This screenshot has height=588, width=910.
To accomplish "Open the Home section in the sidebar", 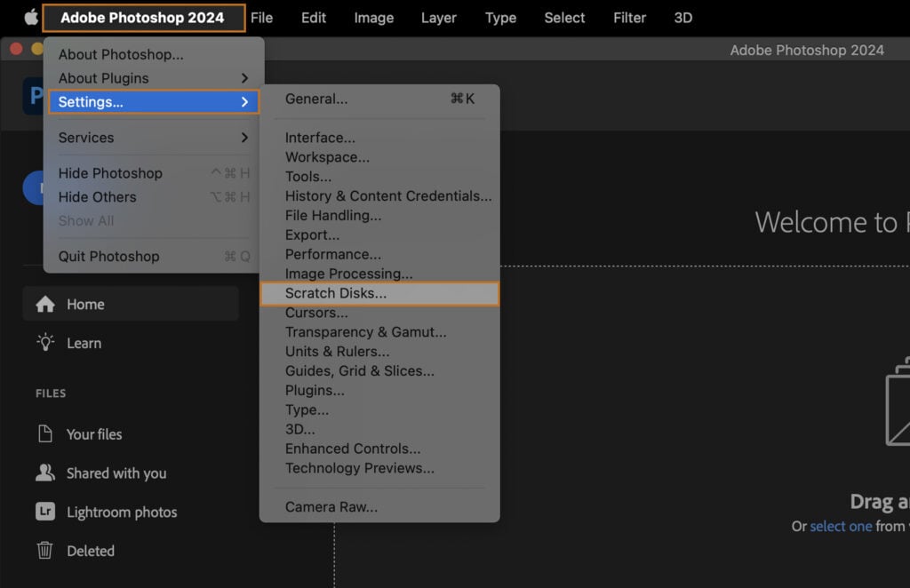I will [x=85, y=304].
